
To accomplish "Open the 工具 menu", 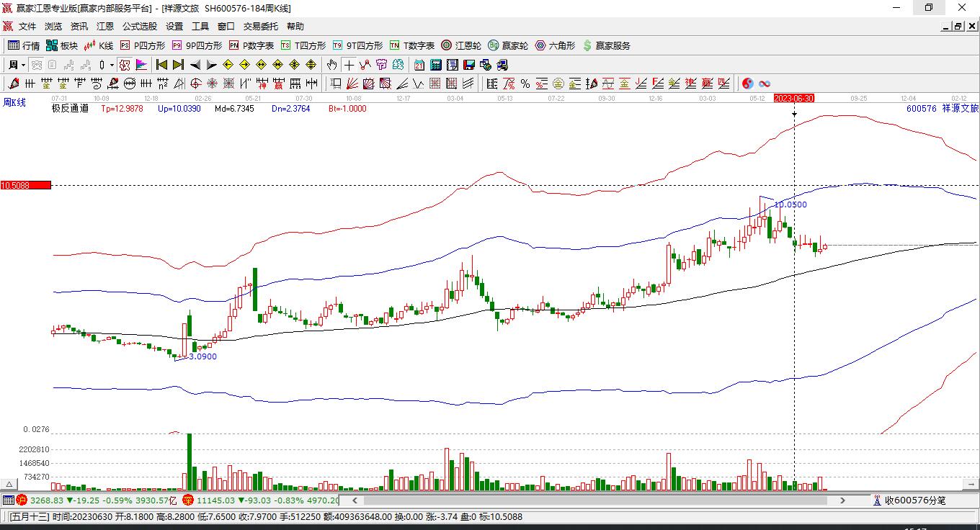I will click(200, 27).
